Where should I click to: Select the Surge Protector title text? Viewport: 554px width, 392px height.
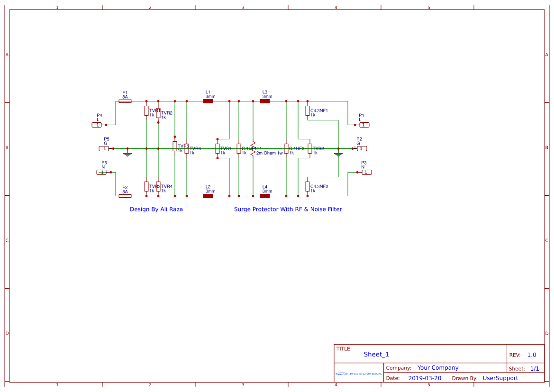[288, 209]
